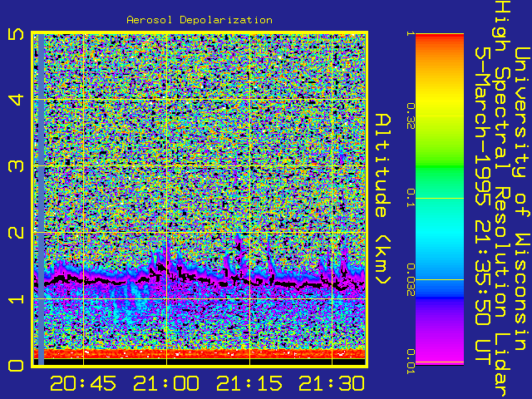The height and width of the screenshot is (399, 532).
Task: Click altitude axis label 5
Action: click(x=16, y=34)
